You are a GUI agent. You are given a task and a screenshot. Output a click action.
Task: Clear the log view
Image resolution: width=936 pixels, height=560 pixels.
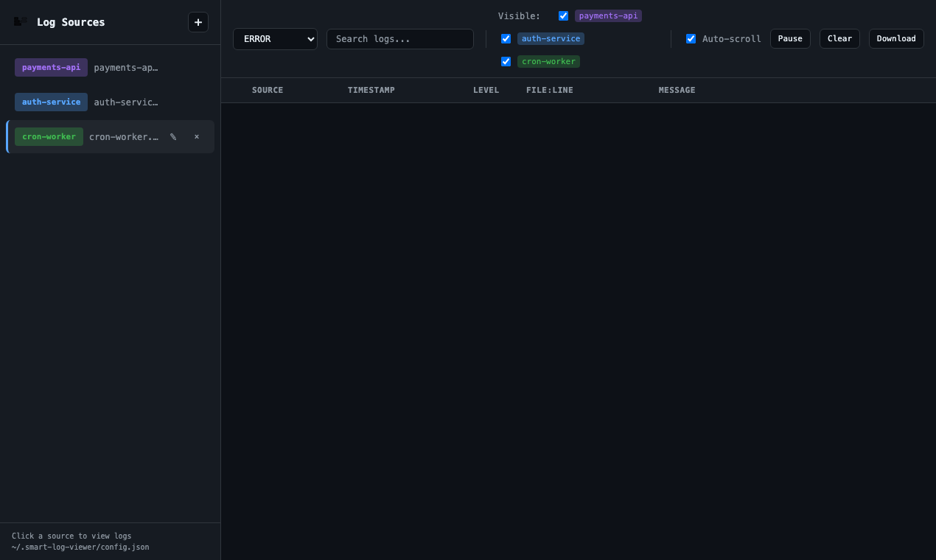[839, 38]
